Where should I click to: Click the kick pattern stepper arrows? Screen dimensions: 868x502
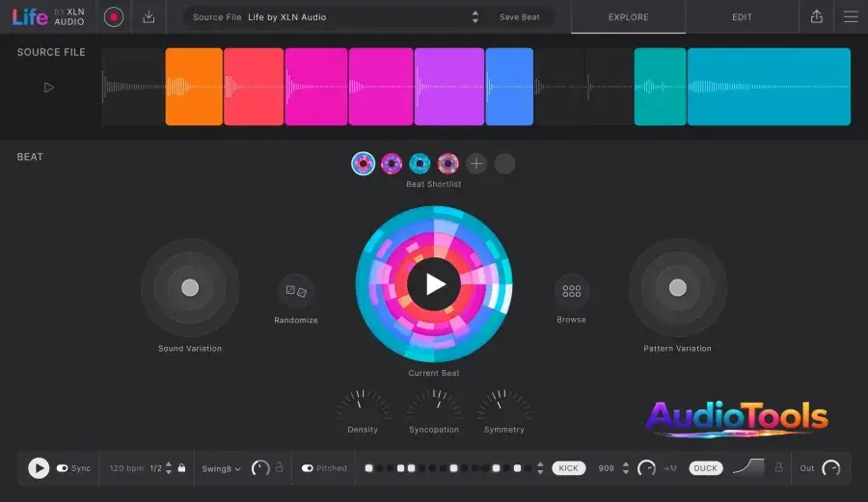point(540,468)
